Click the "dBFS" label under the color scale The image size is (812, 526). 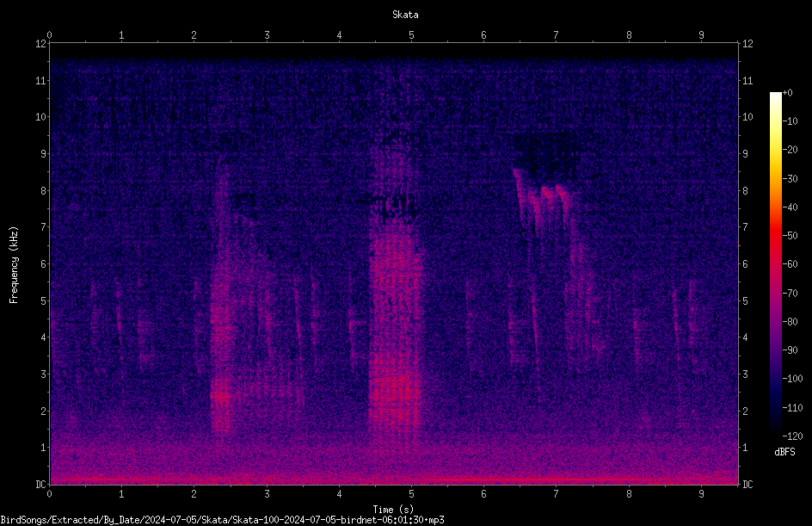coord(784,452)
